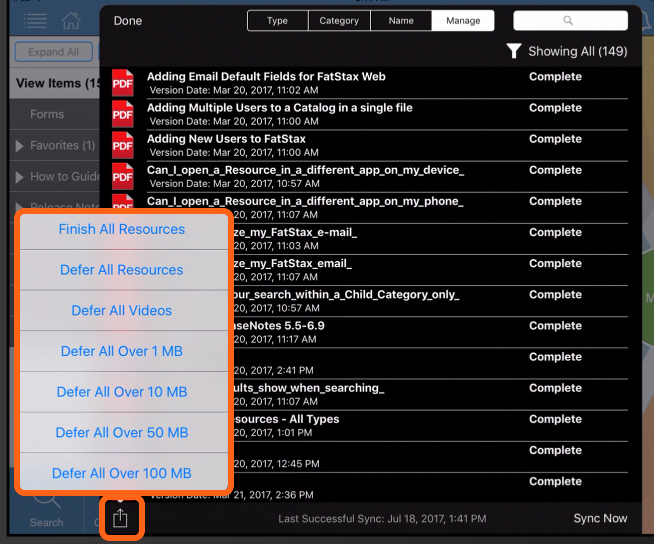Tap Sync Now
The width and height of the screenshot is (654, 544).
point(600,518)
